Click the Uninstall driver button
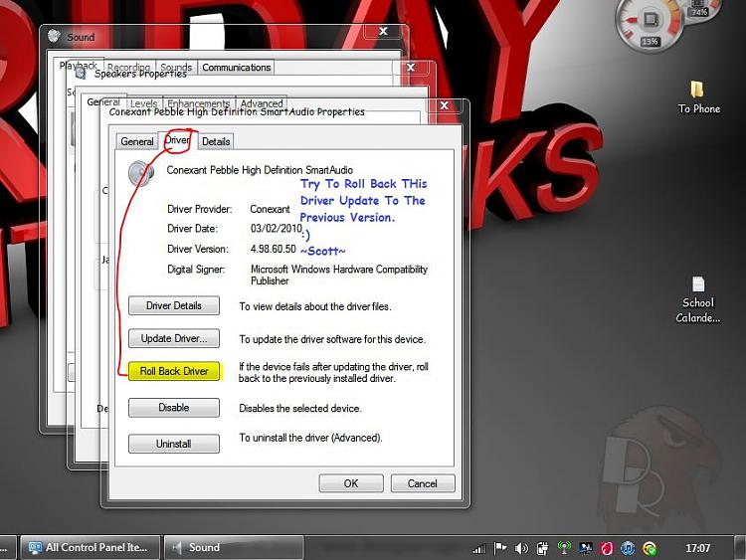The height and width of the screenshot is (560, 746). coord(174,444)
